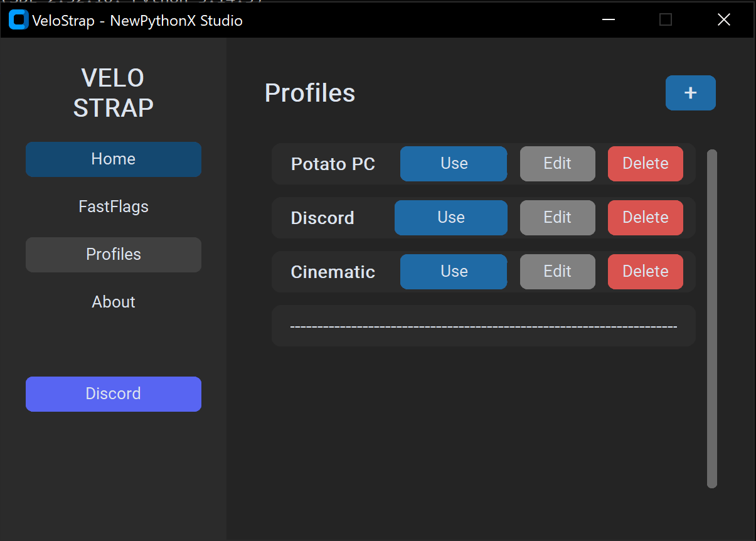
Task: Click the VeloStrap app icon in title bar
Action: [19, 20]
